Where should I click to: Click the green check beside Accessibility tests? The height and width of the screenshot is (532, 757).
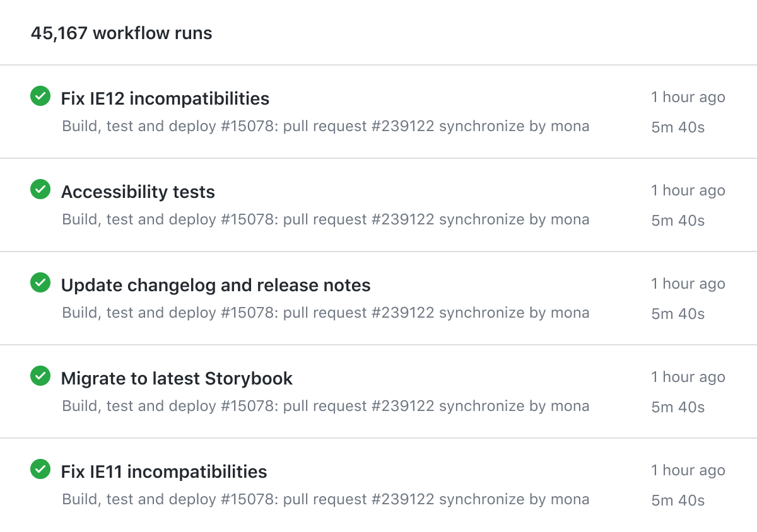click(x=40, y=190)
